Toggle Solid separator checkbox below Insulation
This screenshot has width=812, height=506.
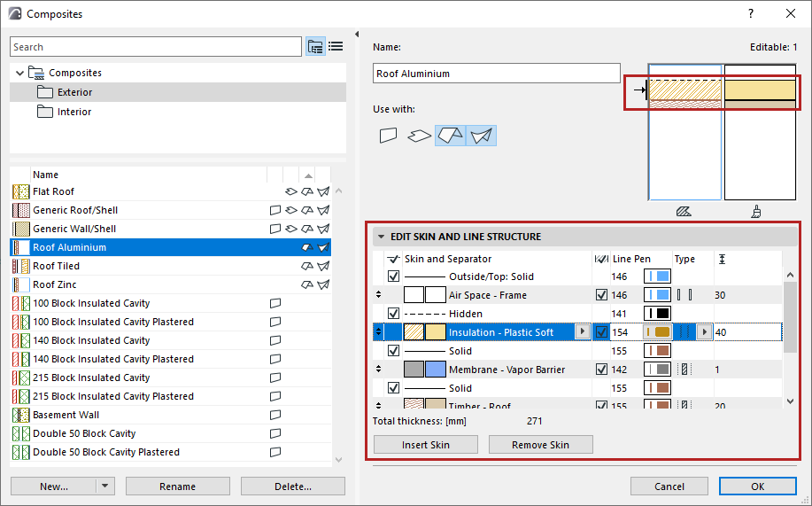point(393,351)
